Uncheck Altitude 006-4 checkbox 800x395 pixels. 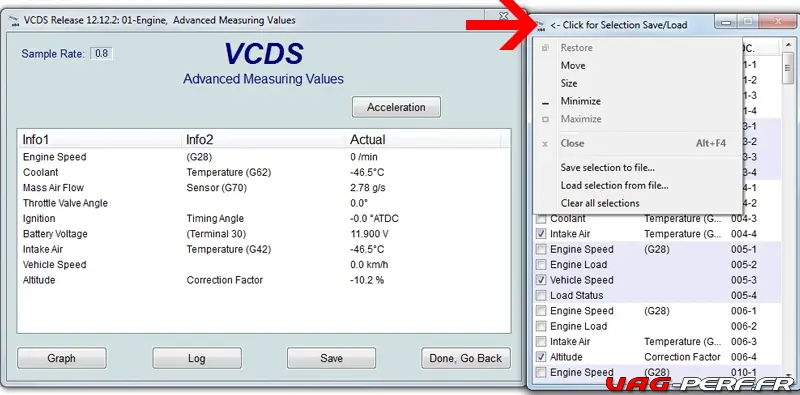click(x=541, y=357)
